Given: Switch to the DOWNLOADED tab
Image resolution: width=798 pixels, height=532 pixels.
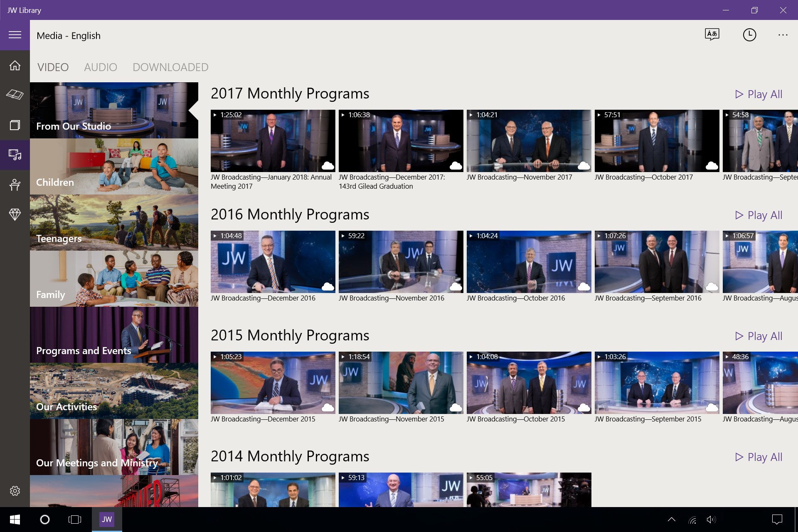Looking at the screenshot, I should point(170,67).
